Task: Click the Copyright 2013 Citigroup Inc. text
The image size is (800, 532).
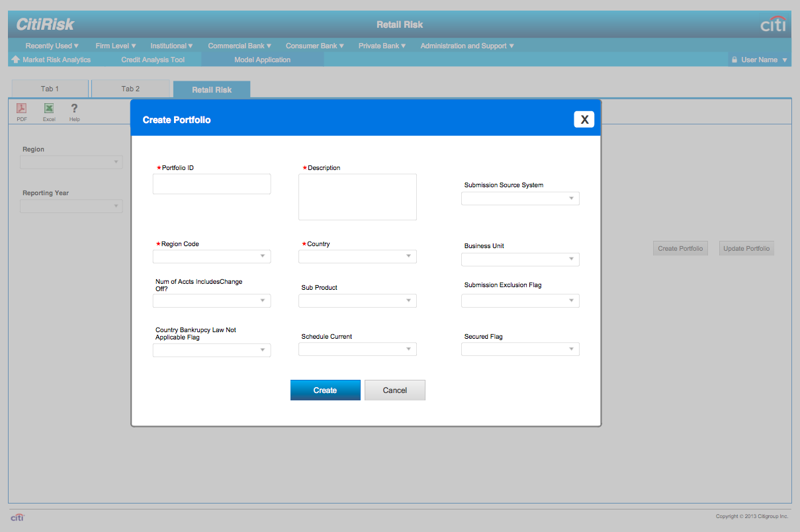Action: tap(752, 516)
